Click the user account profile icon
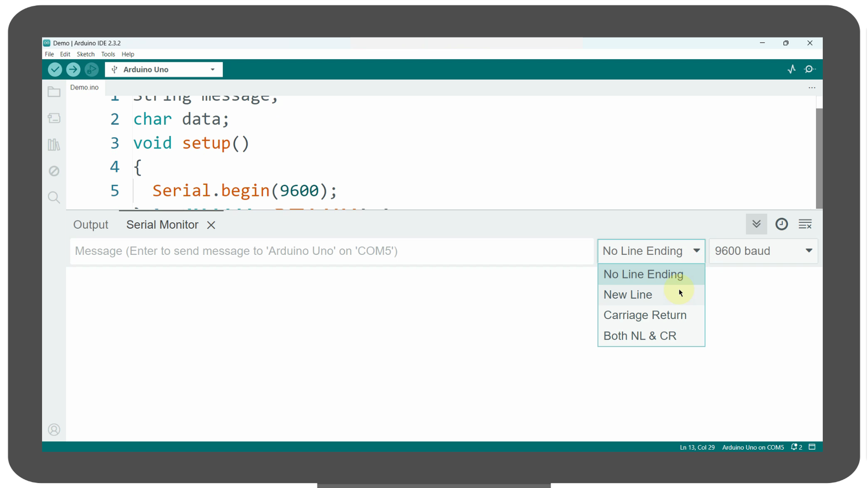The image size is (868, 488). [54, 430]
